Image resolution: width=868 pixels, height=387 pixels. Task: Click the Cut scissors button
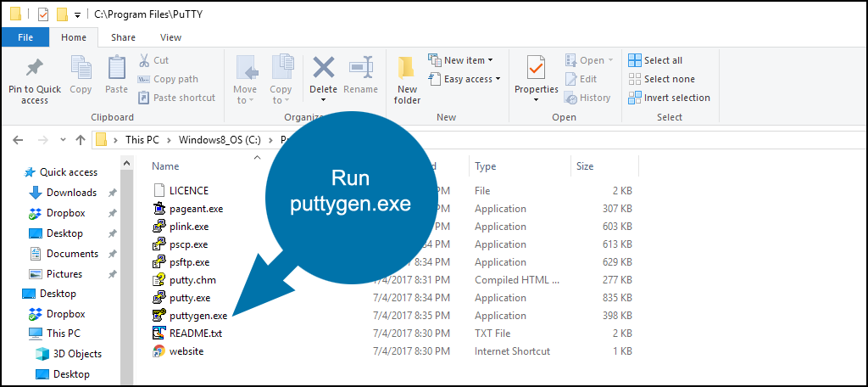(154, 60)
